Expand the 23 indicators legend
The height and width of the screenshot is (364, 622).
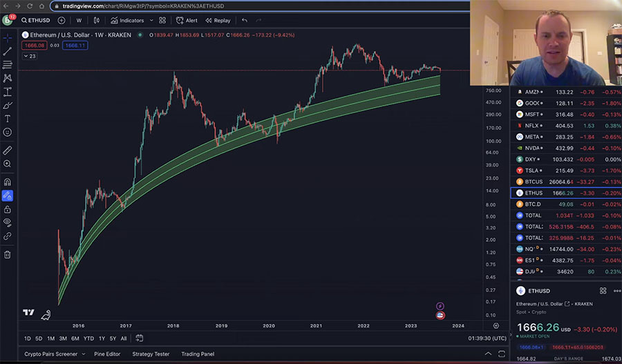coord(29,56)
